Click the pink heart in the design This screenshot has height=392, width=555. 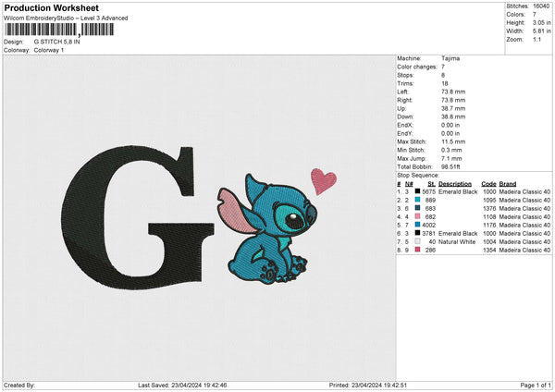tap(323, 181)
